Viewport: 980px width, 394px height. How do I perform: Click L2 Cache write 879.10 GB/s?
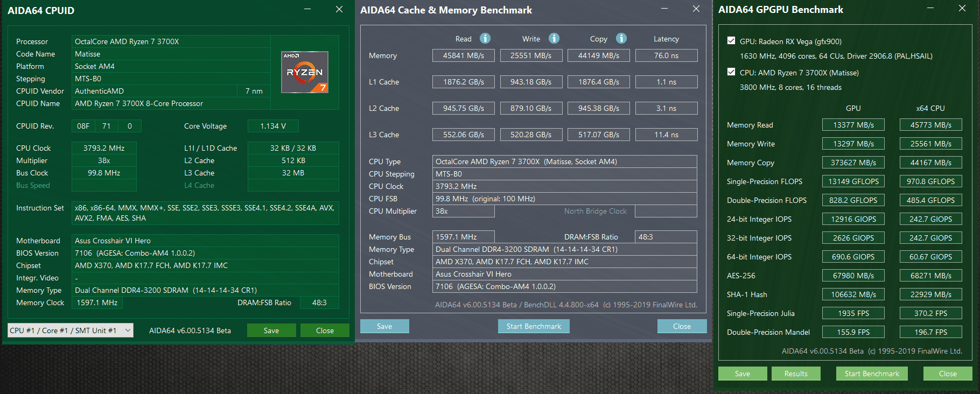[x=531, y=108]
